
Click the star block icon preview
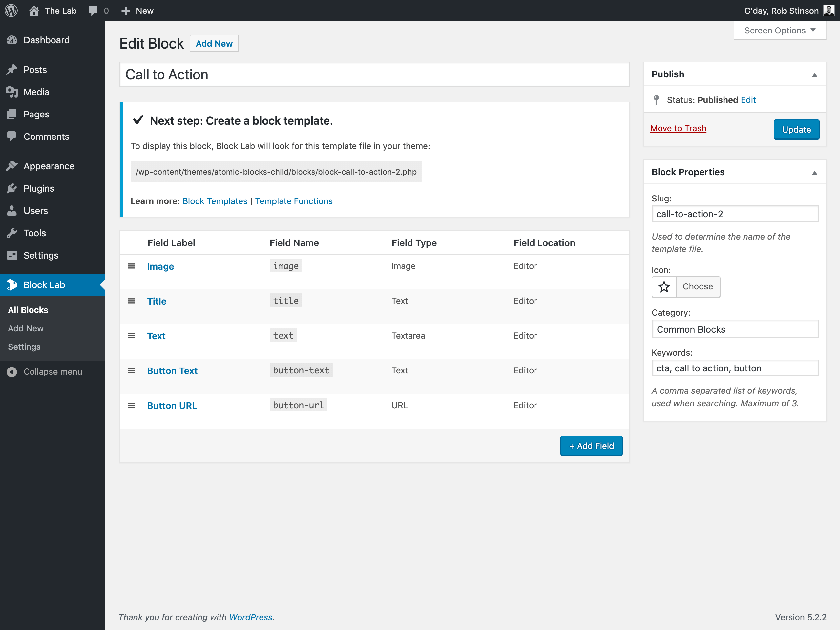point(664,287)
